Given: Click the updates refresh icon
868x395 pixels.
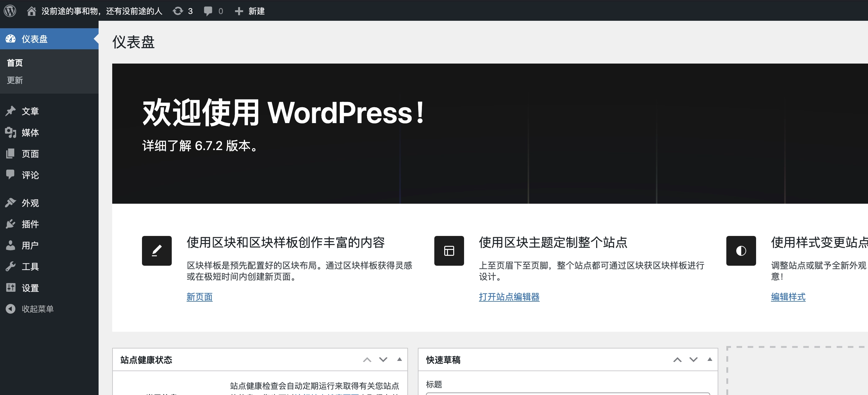Looking at the screenshot, I should tap(178, 11).
